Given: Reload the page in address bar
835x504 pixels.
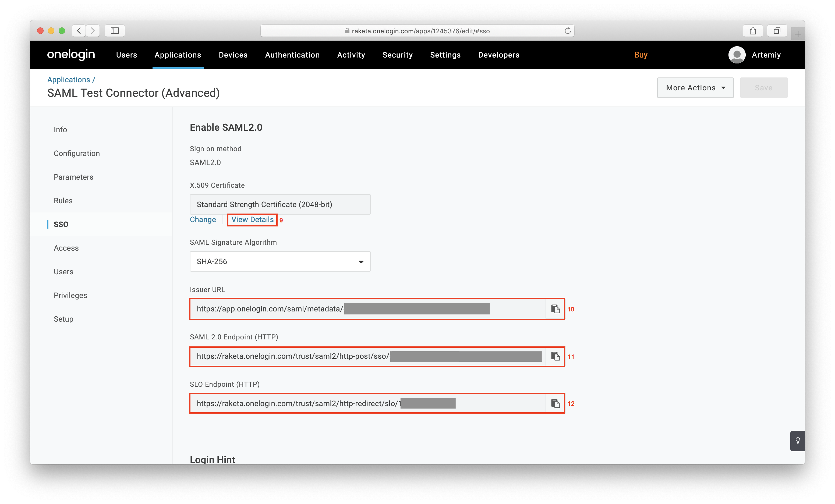Looking at the screenshot, I should click(568, 31).
